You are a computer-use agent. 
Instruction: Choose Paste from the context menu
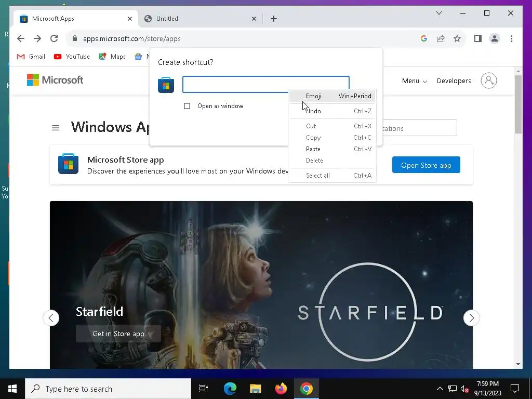click(x=332, y=149)
